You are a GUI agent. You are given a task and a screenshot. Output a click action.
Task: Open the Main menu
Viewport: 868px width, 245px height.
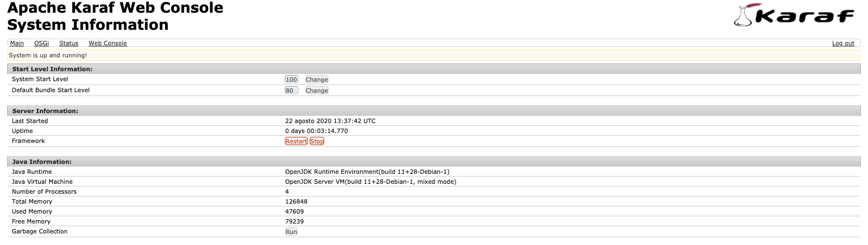[x=17, y=43]
